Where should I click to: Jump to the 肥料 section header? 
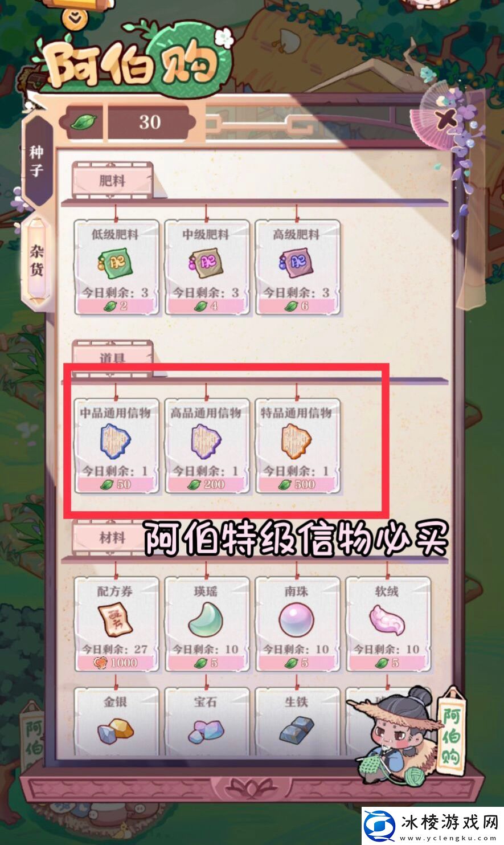click(x=112, y=181)
